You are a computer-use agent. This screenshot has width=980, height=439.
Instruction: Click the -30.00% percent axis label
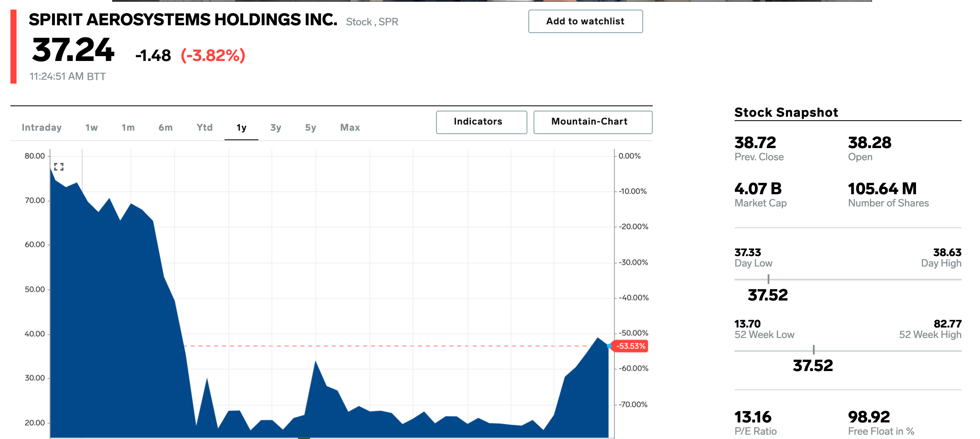tap(634, 263)
